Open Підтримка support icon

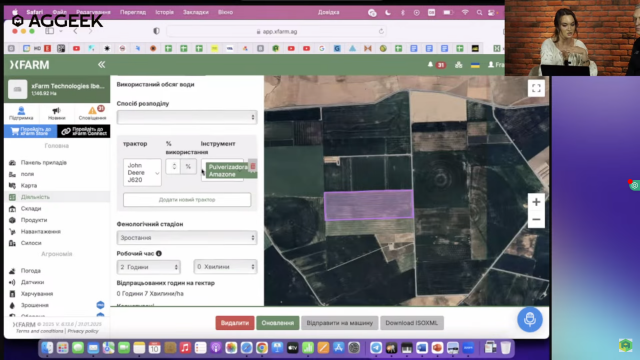point(21,113)
